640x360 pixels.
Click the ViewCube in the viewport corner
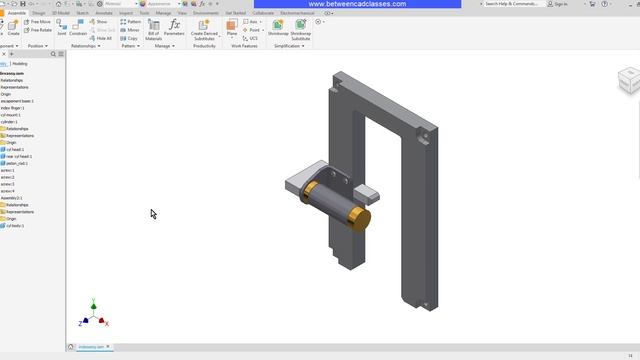click(629, 80)
